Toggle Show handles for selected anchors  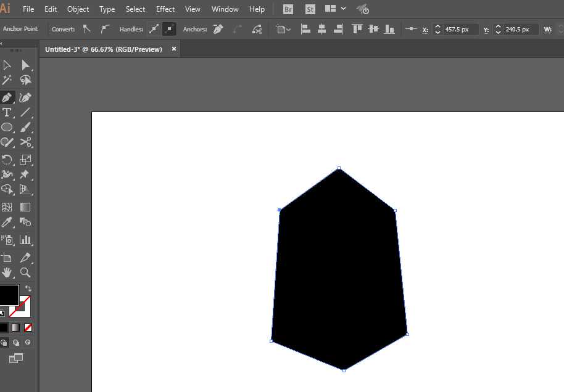pos(154,29)
